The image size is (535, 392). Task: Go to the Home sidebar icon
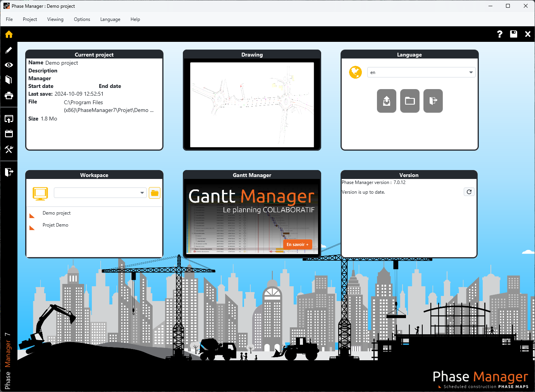(x=9, y=34)
